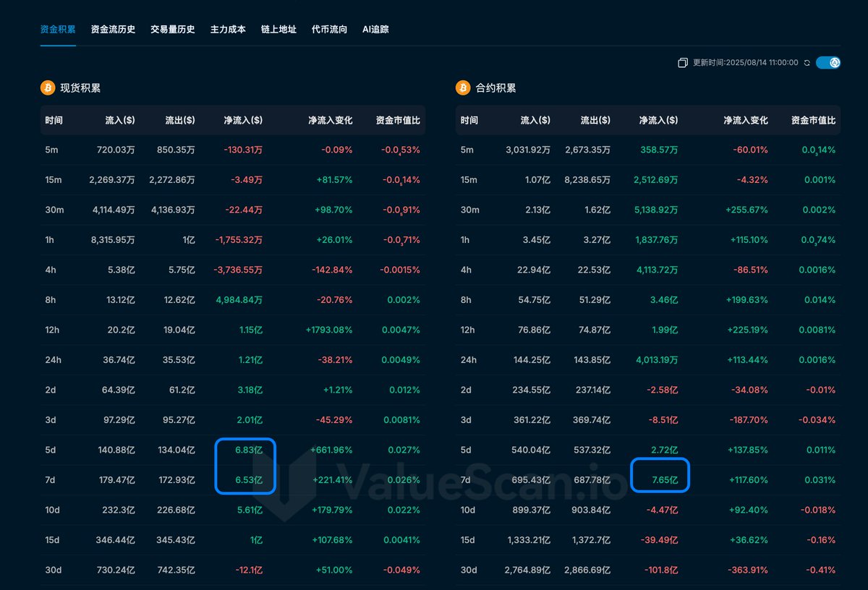
Task: Click the spot 8h net inflow 4,984.84万
Action: point(240,299)
